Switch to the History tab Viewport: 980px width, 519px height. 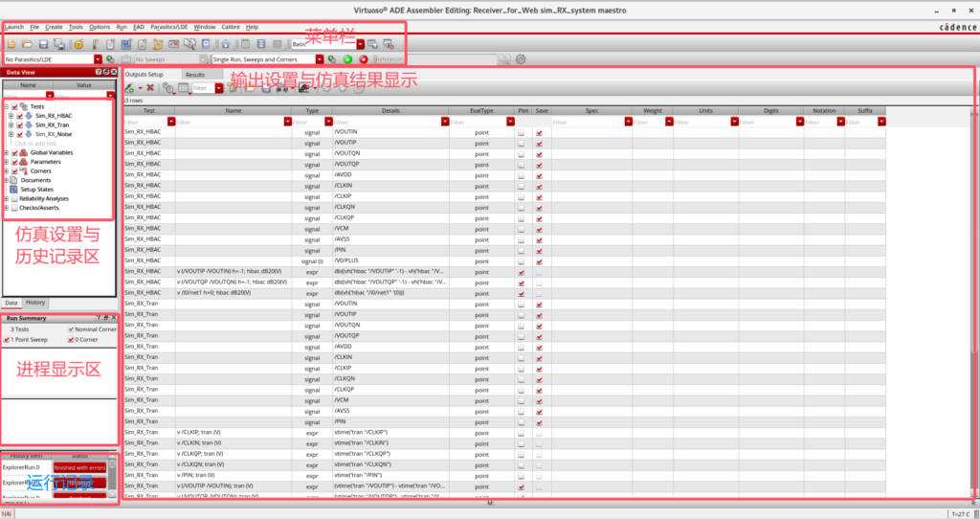pyautogui.click(x=35, y=303)
